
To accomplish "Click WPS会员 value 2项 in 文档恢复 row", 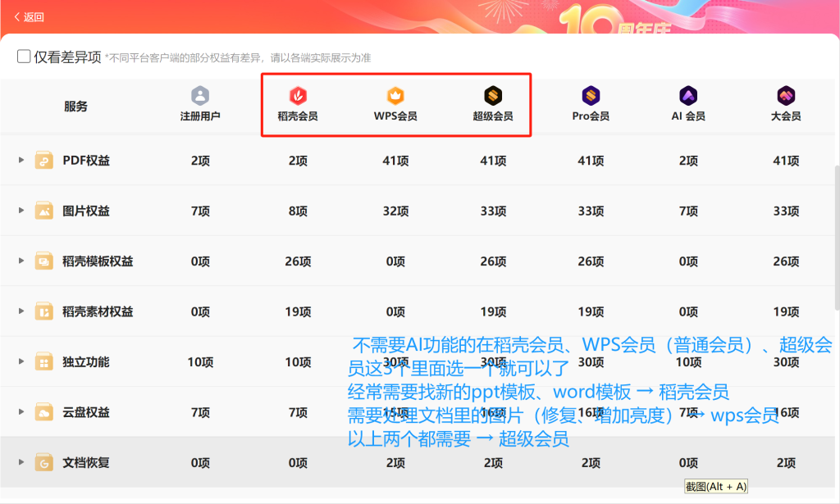I will pos(395,462).
